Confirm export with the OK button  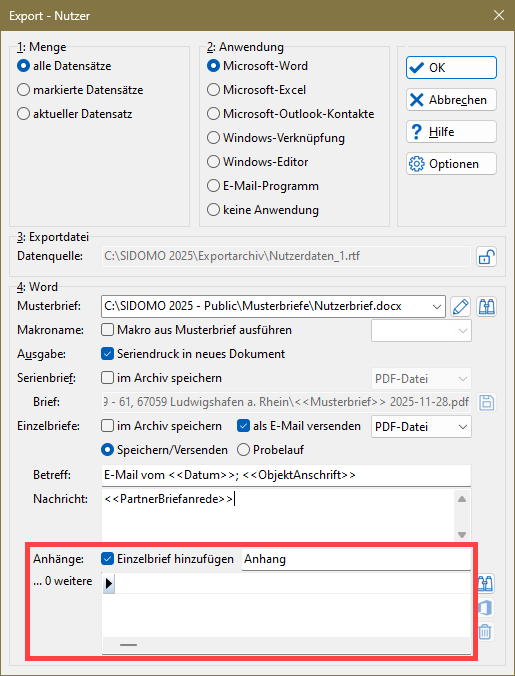click(451, 68)
